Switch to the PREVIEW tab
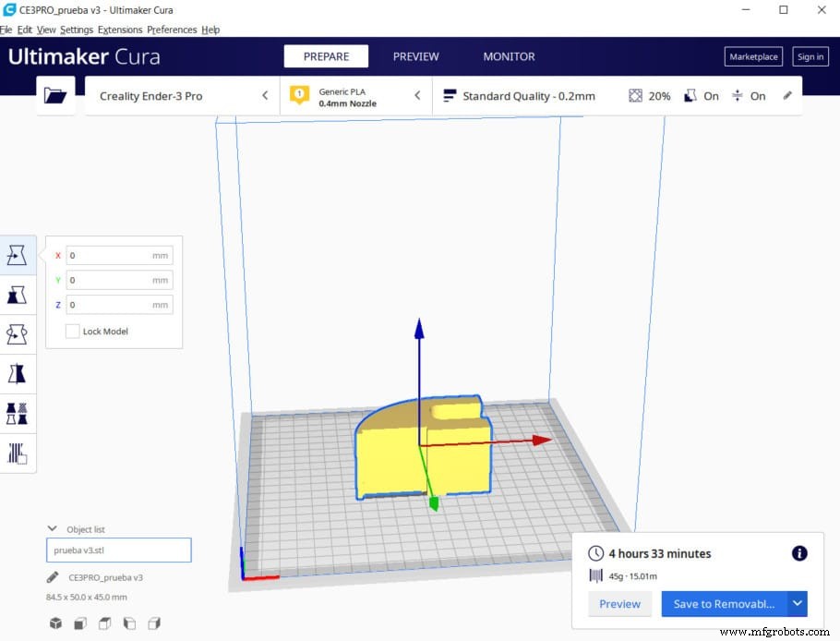This screenshot has width=840, height=641. click(416, 56)
